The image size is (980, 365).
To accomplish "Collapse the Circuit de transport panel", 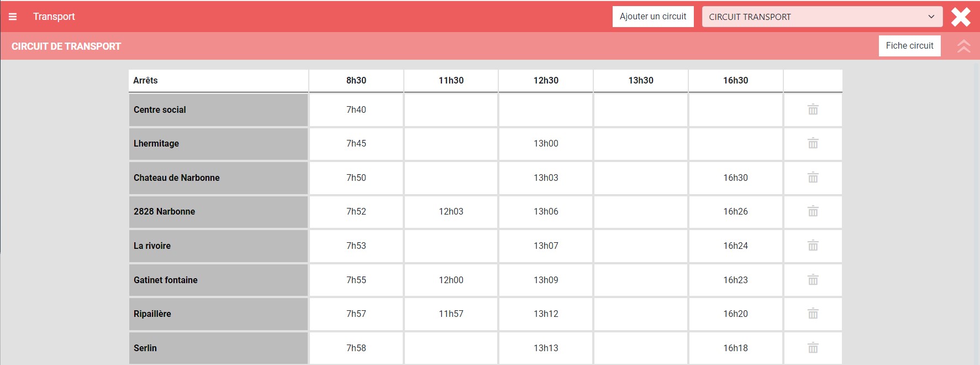I will (x=963, y=46).
